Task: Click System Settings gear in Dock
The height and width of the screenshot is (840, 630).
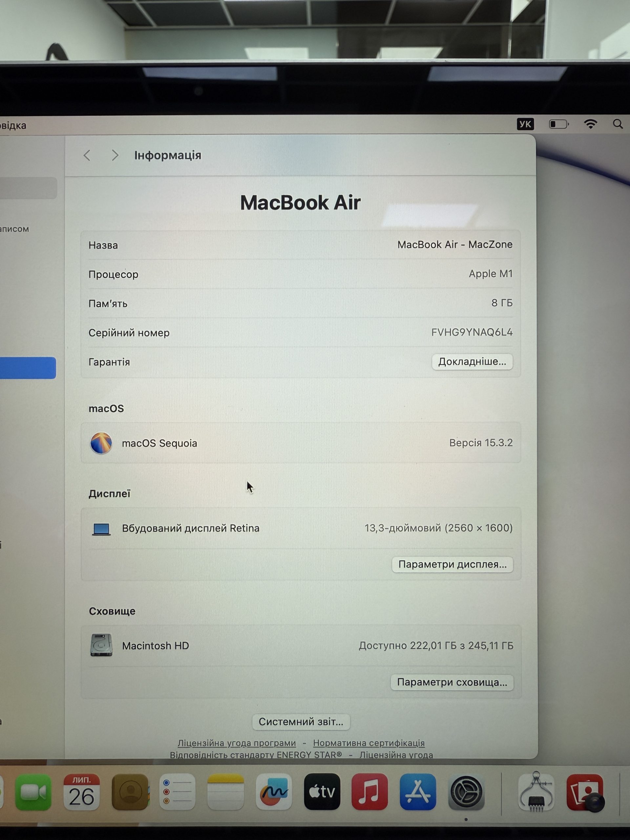Action: tap(466, 792)
